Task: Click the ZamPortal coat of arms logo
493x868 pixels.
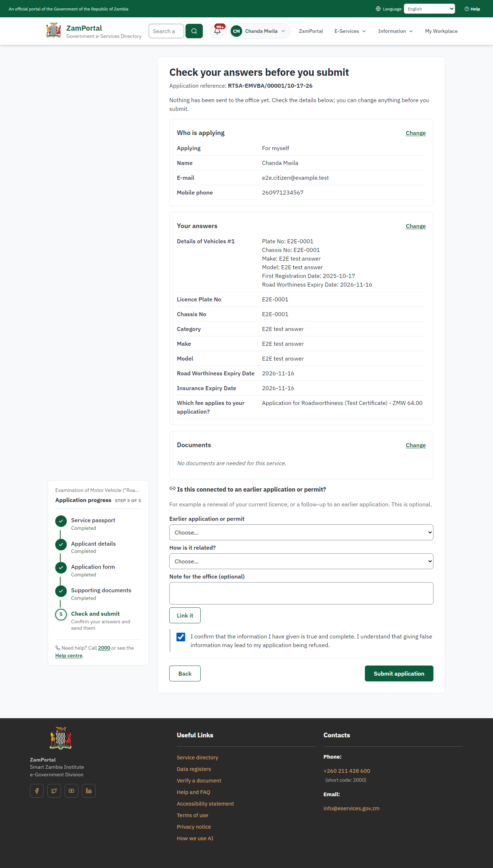Action: (53, 31)
